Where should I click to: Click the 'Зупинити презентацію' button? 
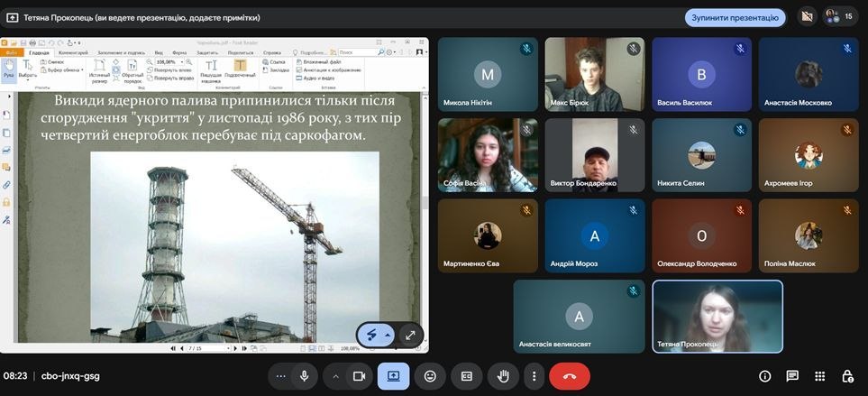click(x=735, y=17)
